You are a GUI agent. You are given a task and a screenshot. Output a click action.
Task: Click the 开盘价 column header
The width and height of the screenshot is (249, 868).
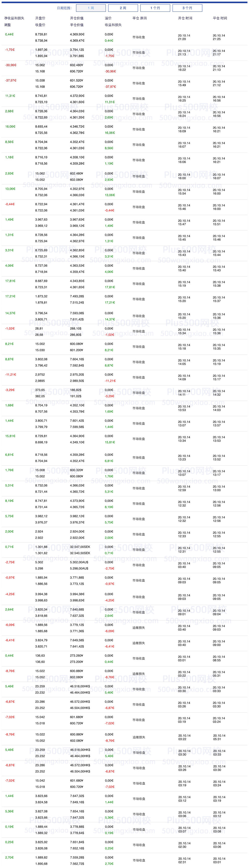(40, 18)
